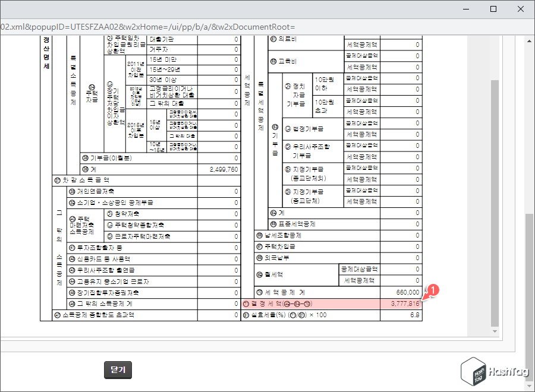Select the 청약저축 label
This screenshot has width=535, height=392.
click(x=123, y=214)
